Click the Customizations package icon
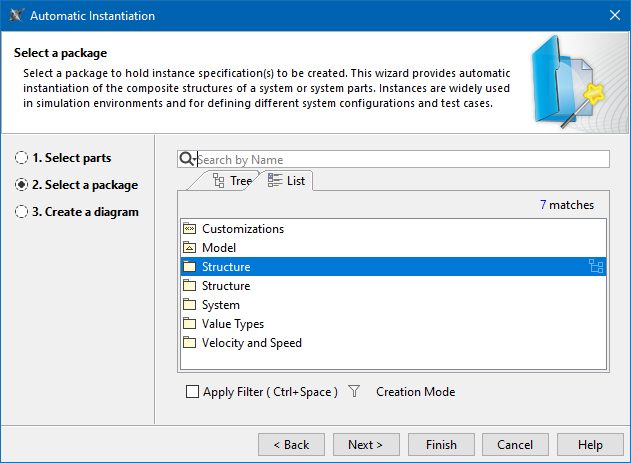Viewport: 631px width, 463px height. (190, 229)
